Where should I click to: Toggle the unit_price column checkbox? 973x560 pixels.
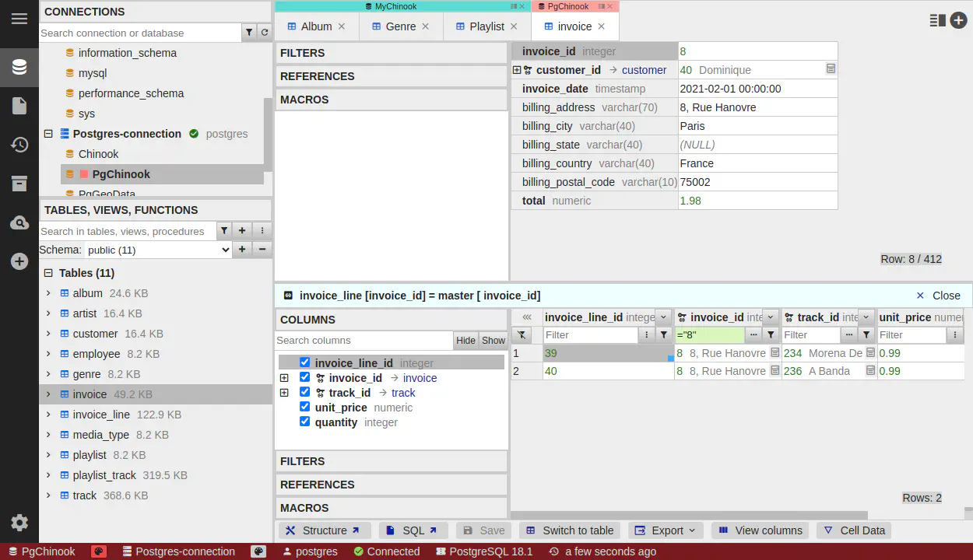[x=305, y=407]
